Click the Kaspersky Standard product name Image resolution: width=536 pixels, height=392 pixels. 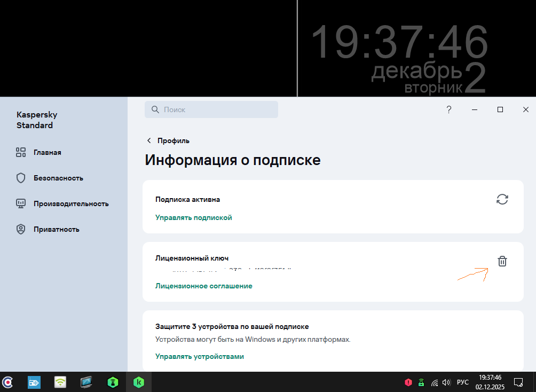37,120
